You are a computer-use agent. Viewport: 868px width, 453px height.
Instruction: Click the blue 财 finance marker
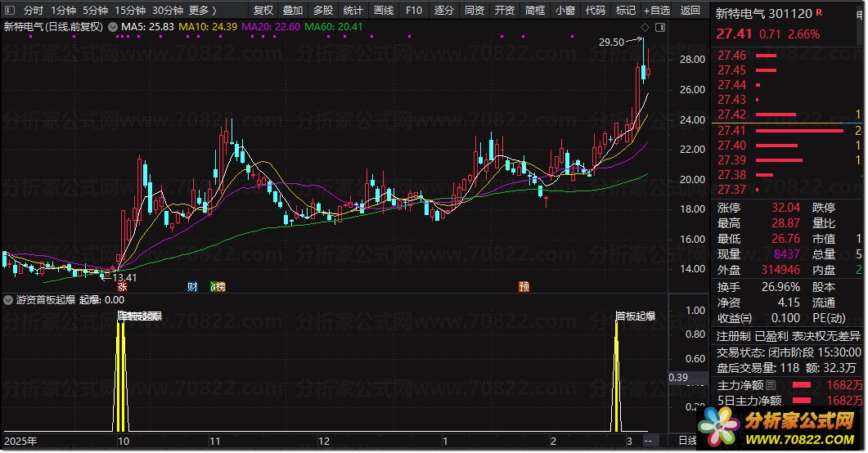[193, 287]
